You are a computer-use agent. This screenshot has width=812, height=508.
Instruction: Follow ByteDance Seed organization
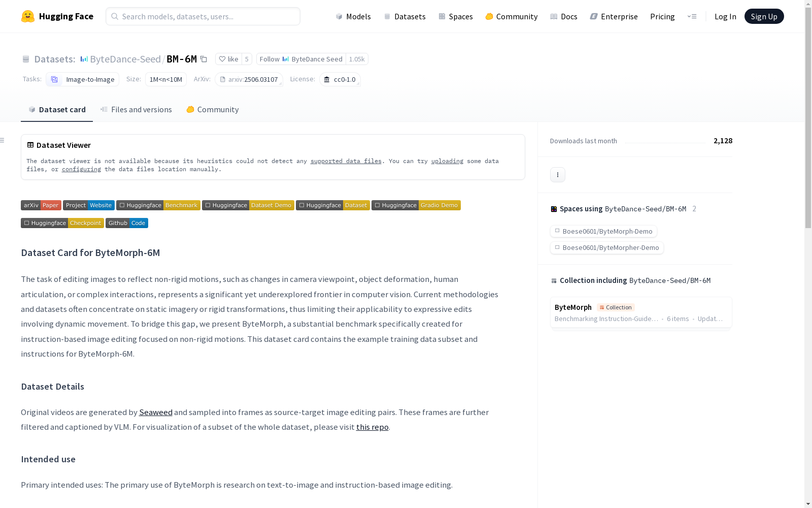pyautogui.click(x=301, y=59)
